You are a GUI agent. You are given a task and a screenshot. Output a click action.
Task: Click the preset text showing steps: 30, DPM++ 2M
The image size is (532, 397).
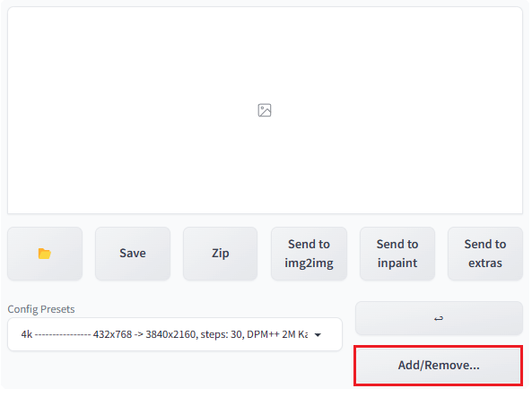pos(248,334)
